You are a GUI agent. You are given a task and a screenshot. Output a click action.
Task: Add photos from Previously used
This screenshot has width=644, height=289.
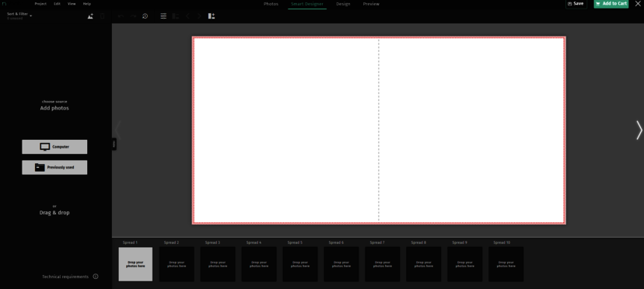tap(54, 168)
